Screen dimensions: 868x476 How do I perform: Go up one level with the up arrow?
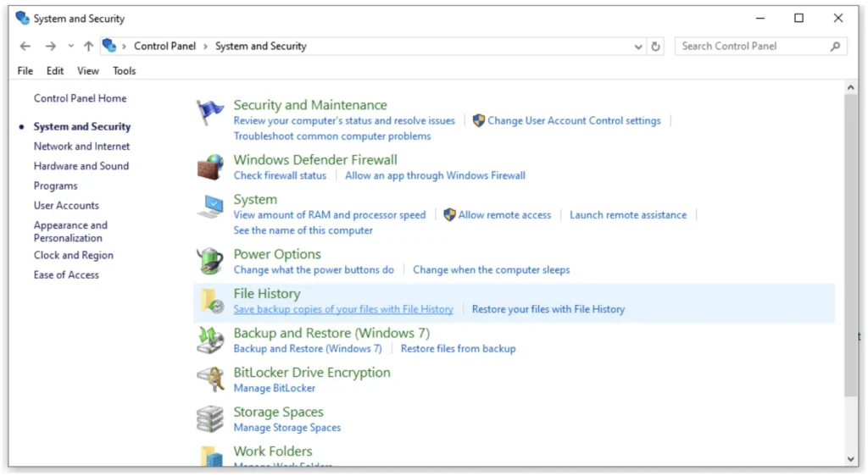click(x=88, y=47)
